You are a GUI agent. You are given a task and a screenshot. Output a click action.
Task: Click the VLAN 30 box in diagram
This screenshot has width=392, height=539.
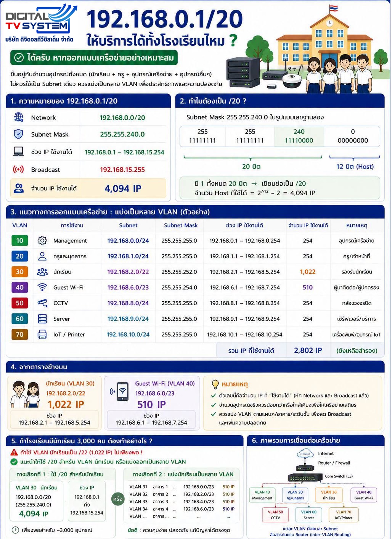(x=329, y=495)
